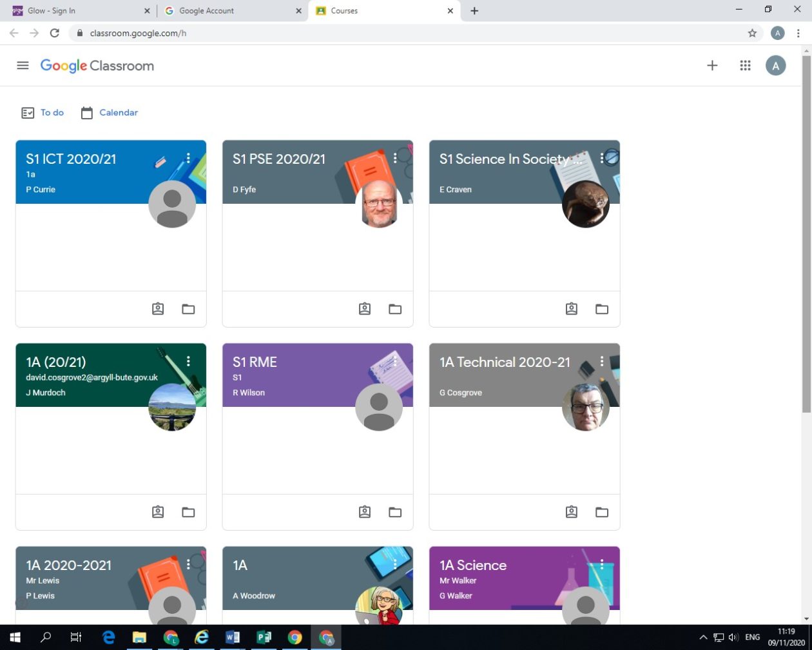Switch to the Glow - Sign In tab
The height and width of the screenshot is (650, 812).
[81, 11]
